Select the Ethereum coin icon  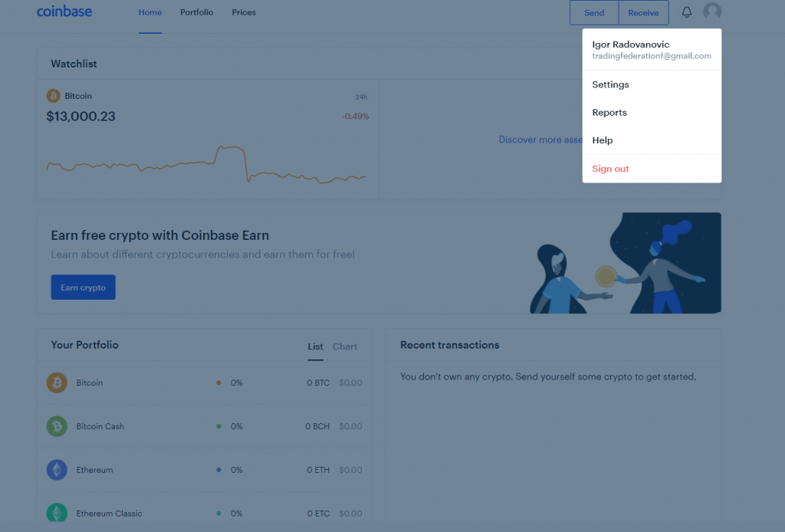click(57, 469)
